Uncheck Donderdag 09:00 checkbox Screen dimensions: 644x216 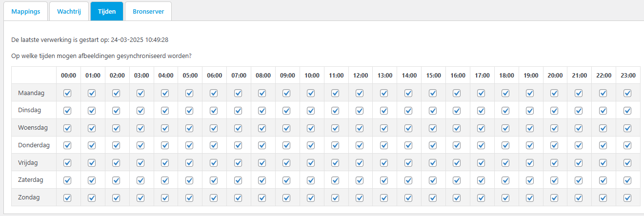[x=286, y=145]
